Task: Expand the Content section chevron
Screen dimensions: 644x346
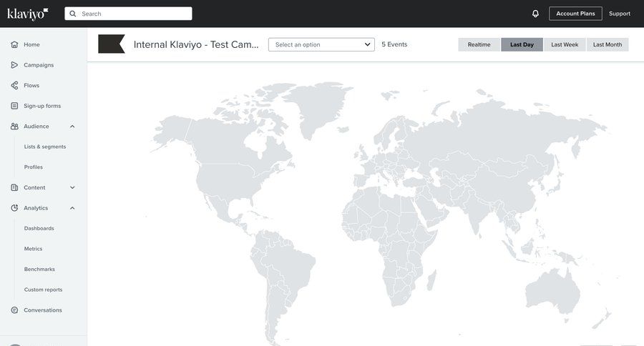Action: (x=72, y=188)
